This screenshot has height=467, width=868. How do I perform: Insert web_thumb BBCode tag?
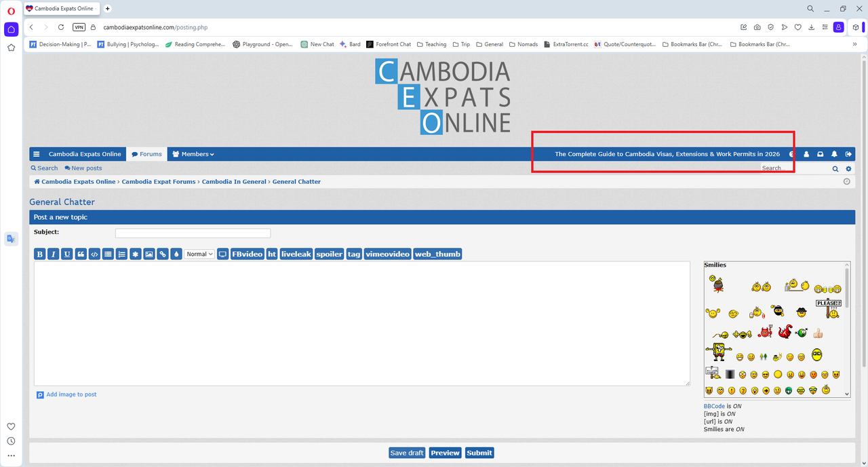point(437,254)
